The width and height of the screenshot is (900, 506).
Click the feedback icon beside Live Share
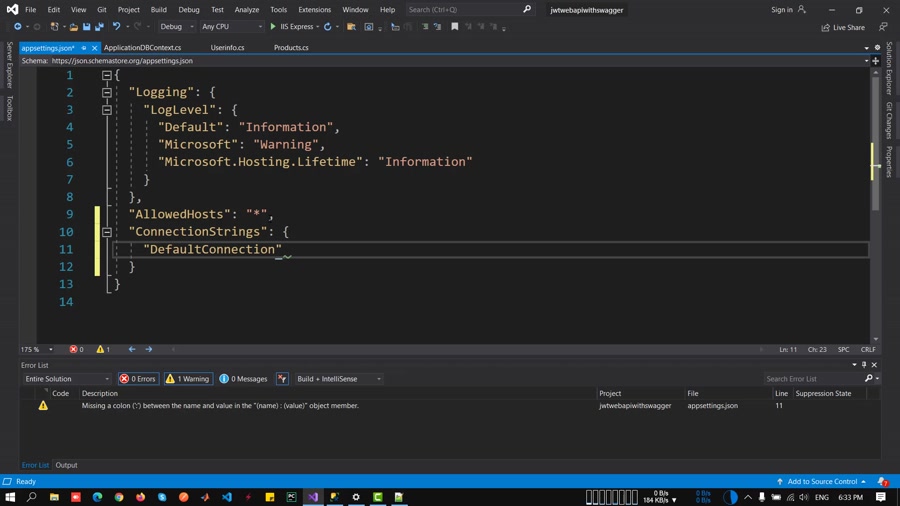883,26
